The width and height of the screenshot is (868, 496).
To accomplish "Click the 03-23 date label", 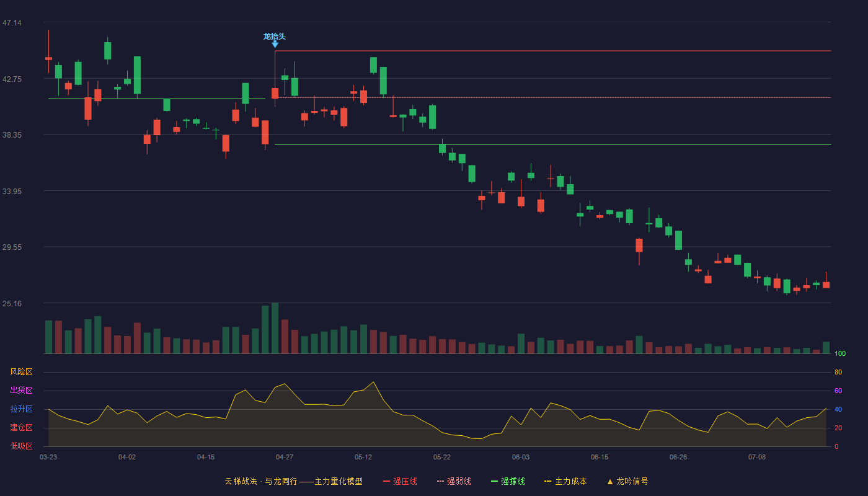I will point(48,457).
